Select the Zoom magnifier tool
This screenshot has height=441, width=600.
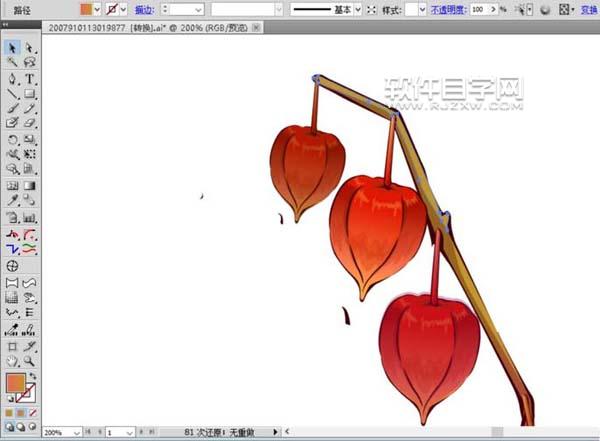[29, 360]
